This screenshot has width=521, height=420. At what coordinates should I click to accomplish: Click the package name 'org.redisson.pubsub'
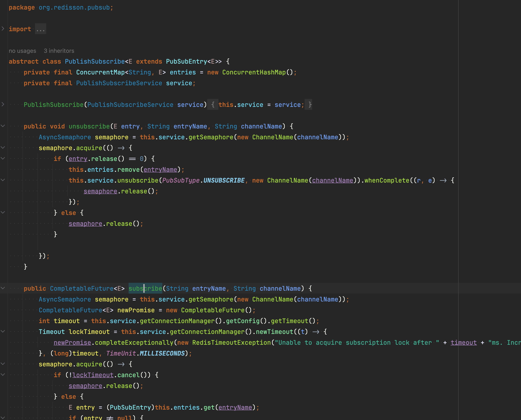[x=74, y=7]
